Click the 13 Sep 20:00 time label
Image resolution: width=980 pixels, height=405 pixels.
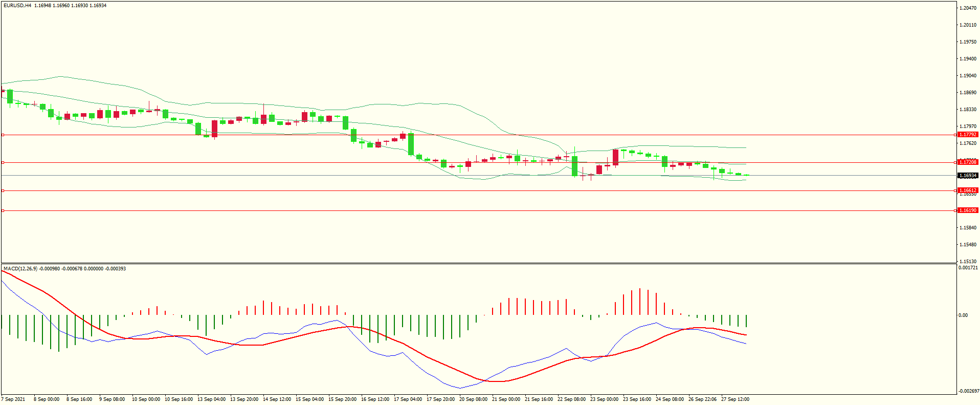click(244, 399)
